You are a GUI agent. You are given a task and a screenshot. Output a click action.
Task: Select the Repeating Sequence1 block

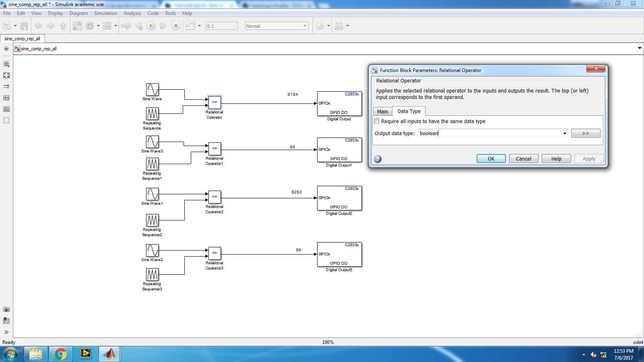pyautogui.click(x=152, y=164)
